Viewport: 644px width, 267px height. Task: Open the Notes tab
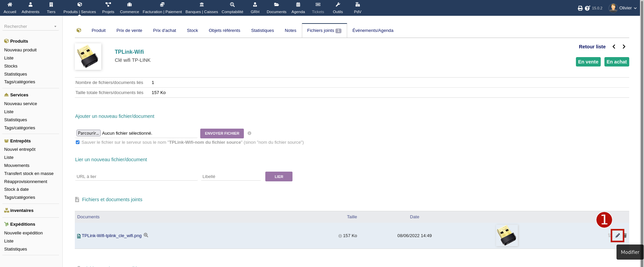[290, 31]
